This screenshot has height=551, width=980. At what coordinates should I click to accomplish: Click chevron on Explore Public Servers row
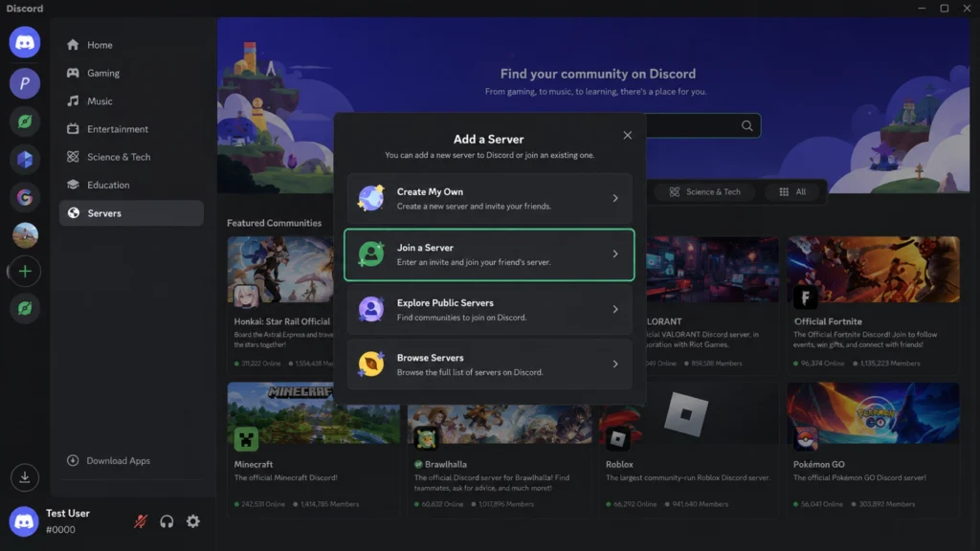pyautogui.click(x=615, y=309)
